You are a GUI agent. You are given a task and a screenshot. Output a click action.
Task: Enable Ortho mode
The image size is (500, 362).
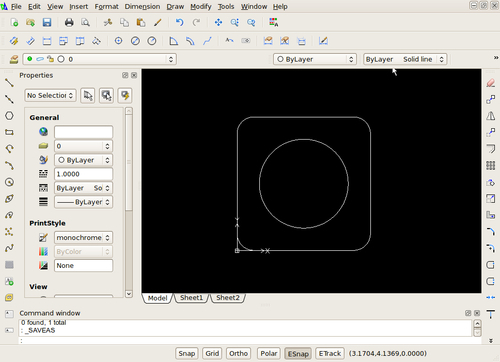pyautogui.click(x=238, y=353)
